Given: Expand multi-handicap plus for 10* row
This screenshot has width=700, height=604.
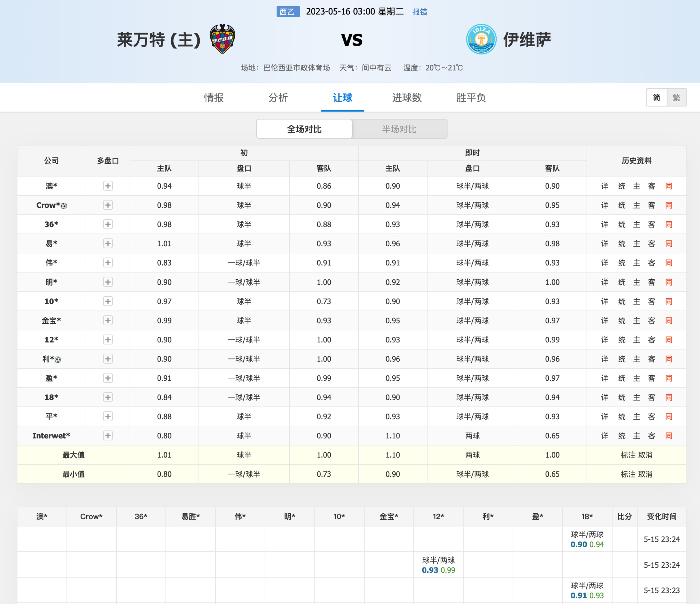Looking at the screenshot, I should point(108,301).
